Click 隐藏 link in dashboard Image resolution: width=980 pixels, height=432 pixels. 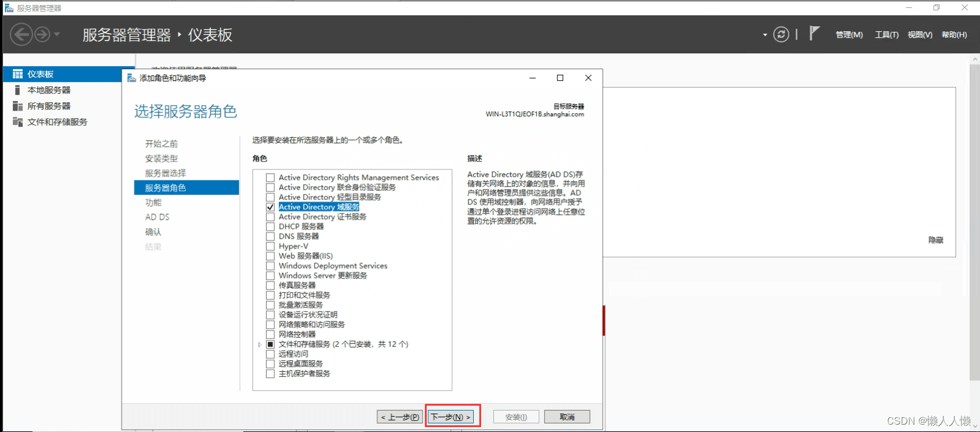[935, 240]
